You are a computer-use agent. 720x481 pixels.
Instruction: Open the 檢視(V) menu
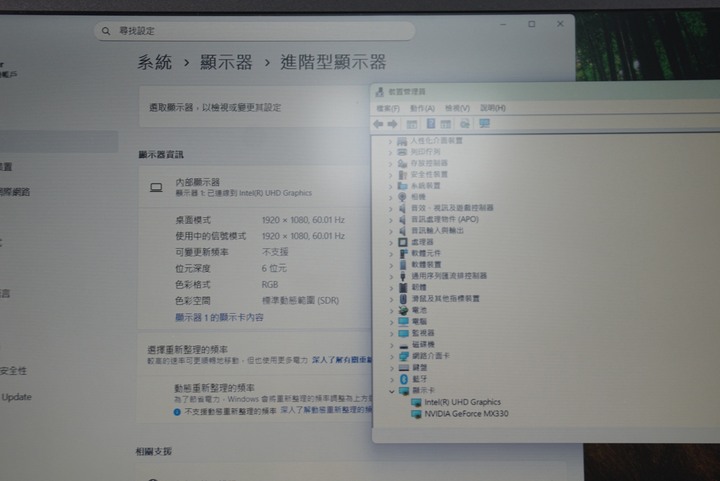pos(457,108)
